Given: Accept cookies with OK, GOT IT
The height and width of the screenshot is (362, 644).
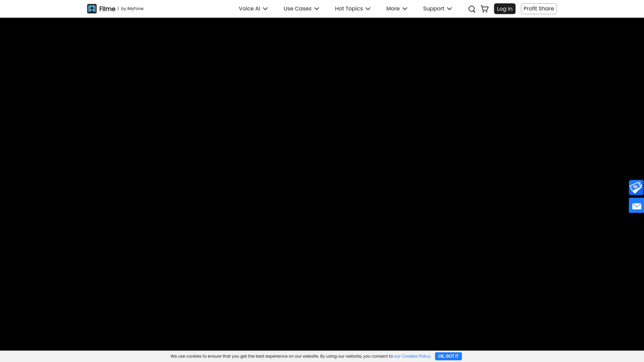Looking at the screenshot, I should coord(448,356).
